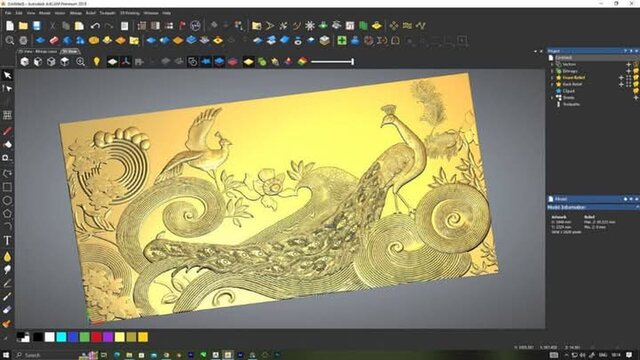
Task: Select the red paint brush tool
Action: [7, 131]
